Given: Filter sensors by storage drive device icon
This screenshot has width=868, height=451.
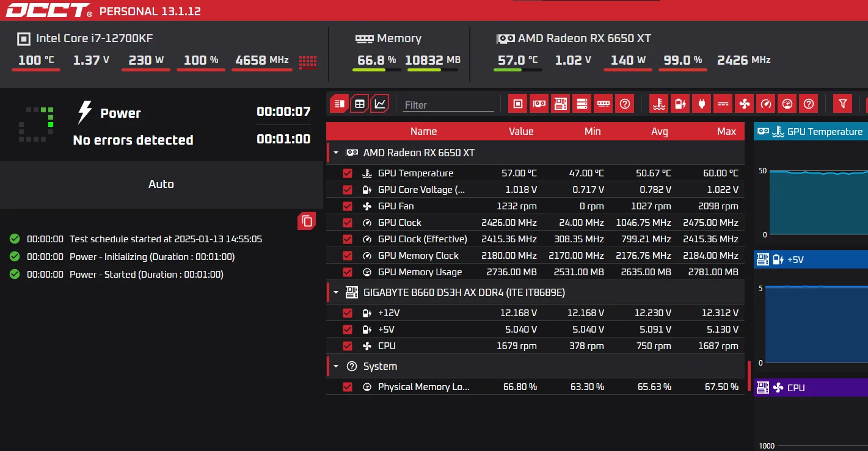Looking at the screenshot, I should [x=582, y=104].
